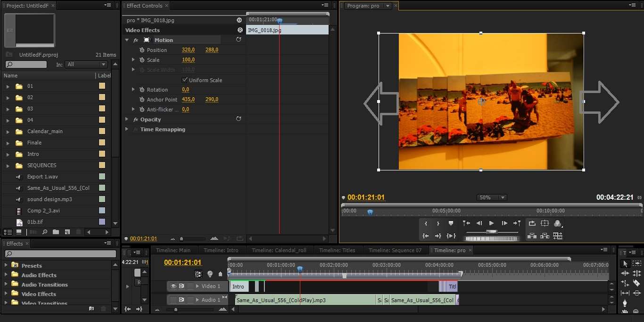Expand the Calendar_main bin
The image size is (644, 322).
(x=8, y=131)
